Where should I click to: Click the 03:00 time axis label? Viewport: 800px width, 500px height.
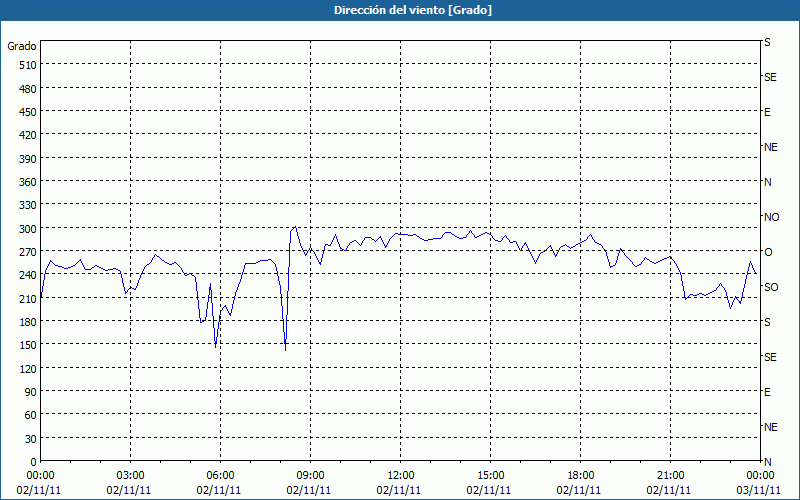click(x=131, y=476)
